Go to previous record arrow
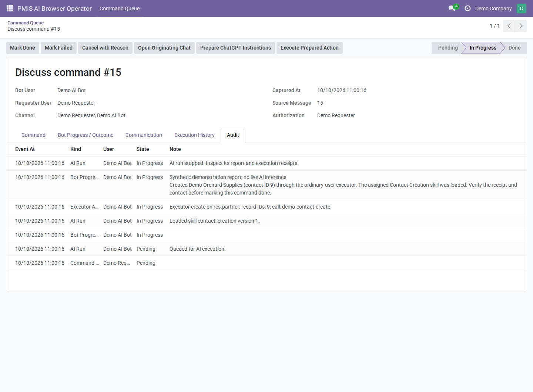Screen dimensions: 533x392 (x=509, y=26)
